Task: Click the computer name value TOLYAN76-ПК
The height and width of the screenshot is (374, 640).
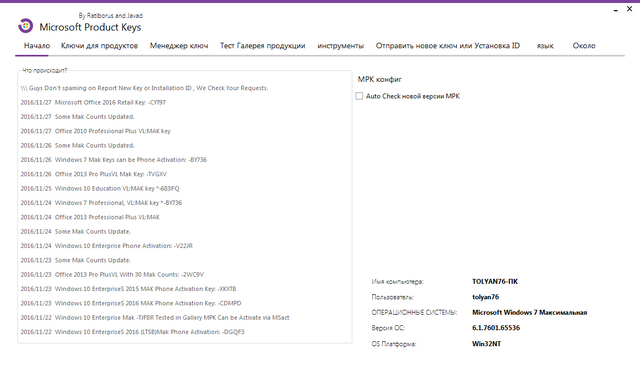Action: tap(495, 281)
